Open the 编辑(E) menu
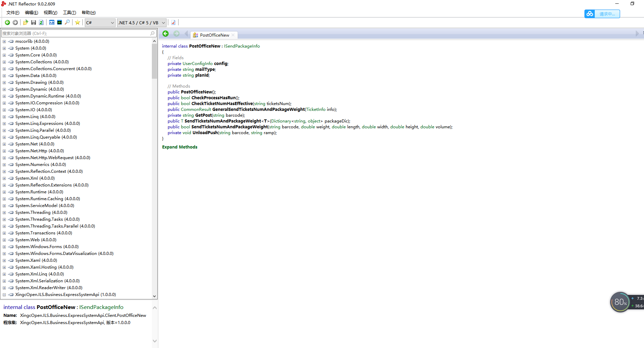 point(31,13)
